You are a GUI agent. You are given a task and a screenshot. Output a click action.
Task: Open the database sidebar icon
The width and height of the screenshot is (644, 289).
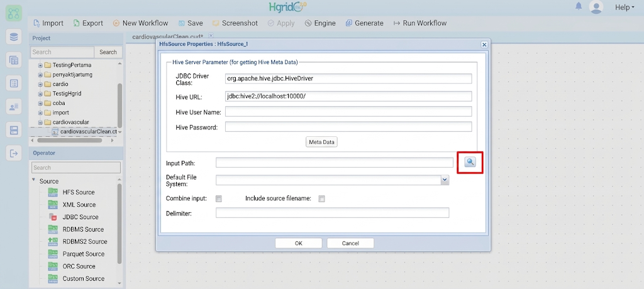[14, 37]
